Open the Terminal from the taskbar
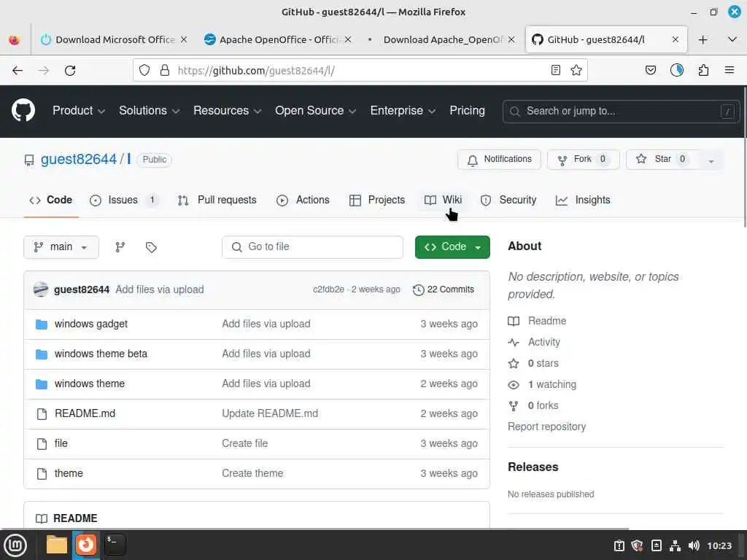Viewport: 747px width, 560px height. point(115,544)
